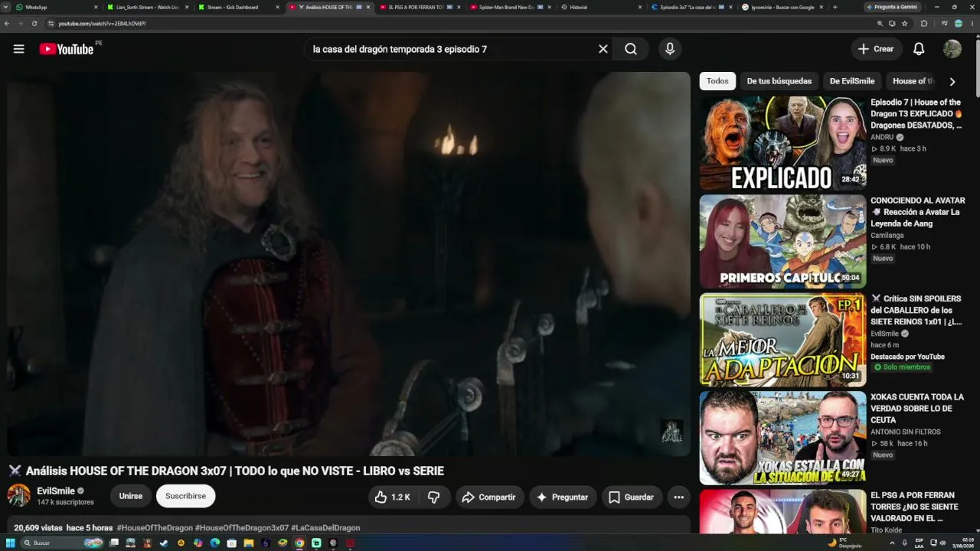Viewport: 980px width, 551px height.
Task: Open 'CONOCIENDO AL AVATAR' video title
Action: point(918,212)
